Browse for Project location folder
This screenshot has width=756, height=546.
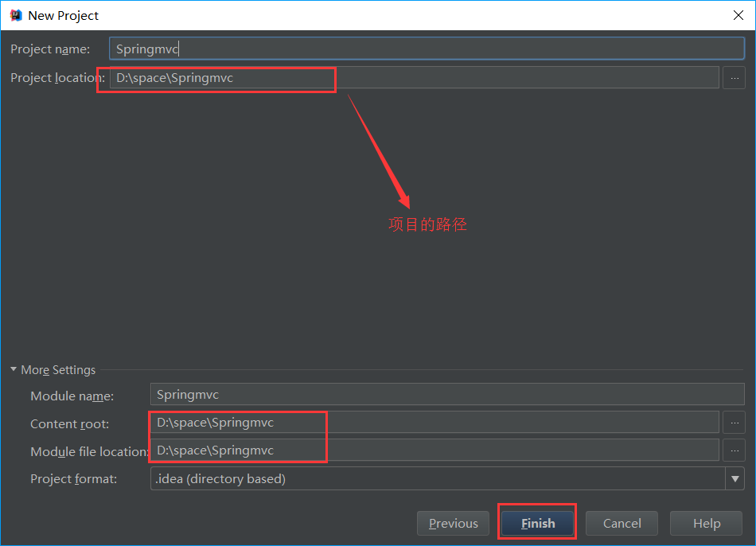[734, 78]
